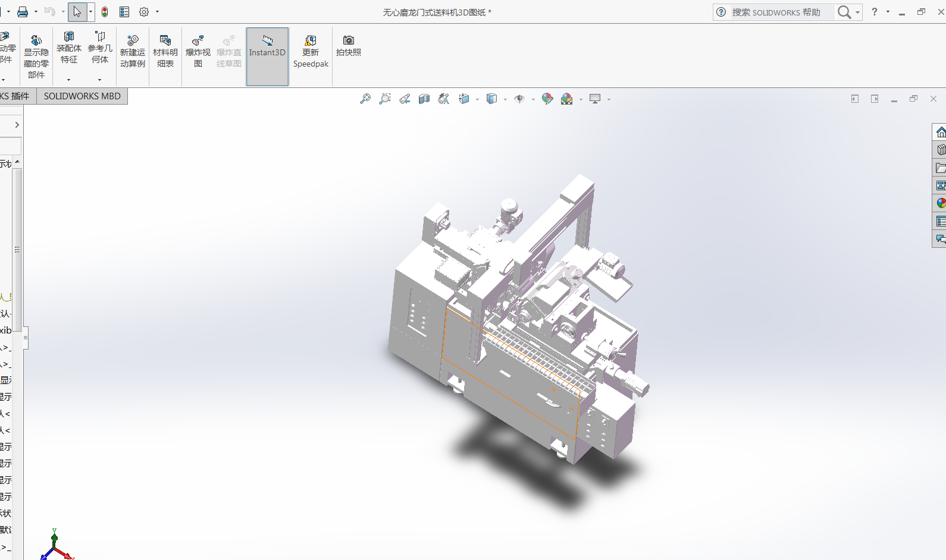
Task: Click the Section View icon in view toolbar
Action: click(x=424, y=99)
